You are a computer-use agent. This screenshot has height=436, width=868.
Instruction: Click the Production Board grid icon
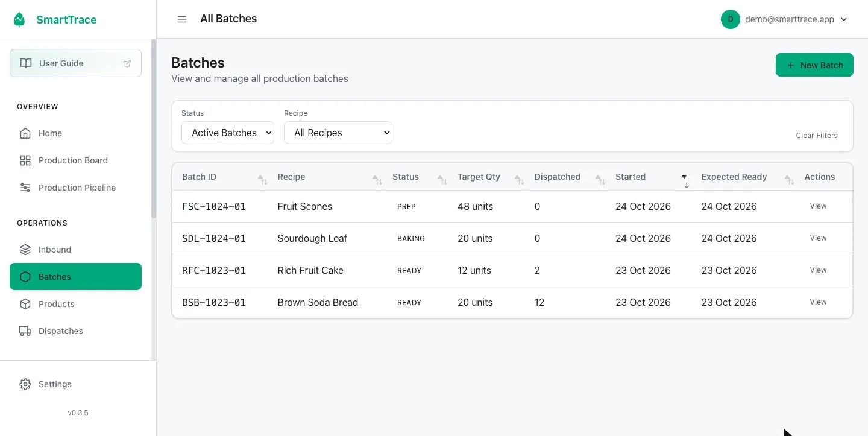(25, 160)
